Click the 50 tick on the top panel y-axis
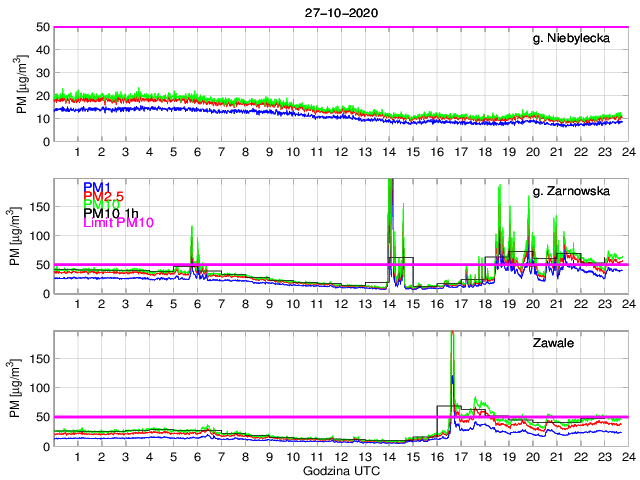This screenshot has width=640, height=480. [x=43, y=27]
